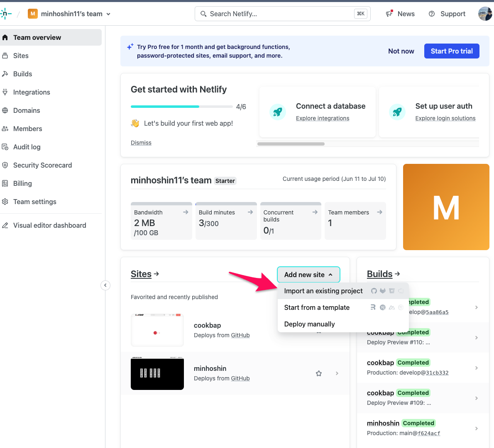Screen dimensions: 494x448
Task: Expand the Production develop@31cb332 build chevron
Action: coord(477,368)
